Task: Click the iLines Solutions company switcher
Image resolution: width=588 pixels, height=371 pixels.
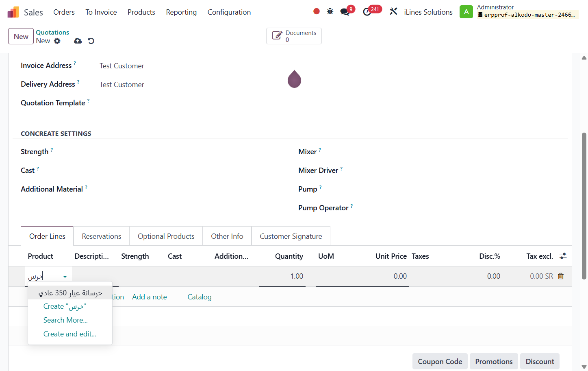Action: [428, 12]
